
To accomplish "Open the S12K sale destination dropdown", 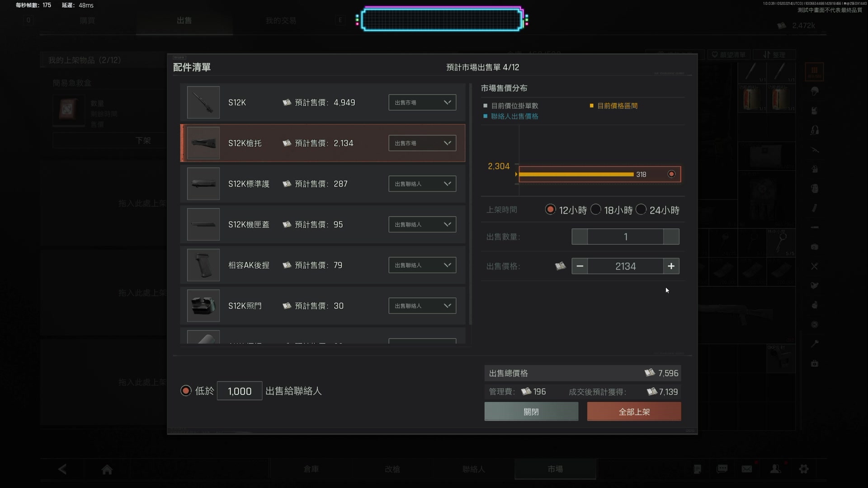I will point(421,102).
